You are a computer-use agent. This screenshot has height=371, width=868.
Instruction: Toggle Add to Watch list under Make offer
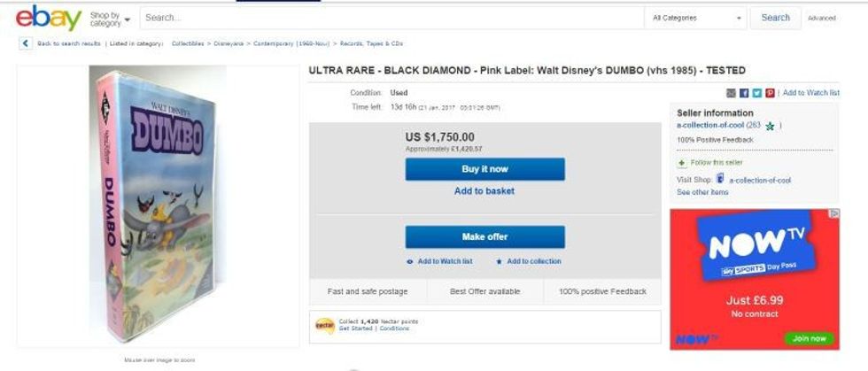439,261
